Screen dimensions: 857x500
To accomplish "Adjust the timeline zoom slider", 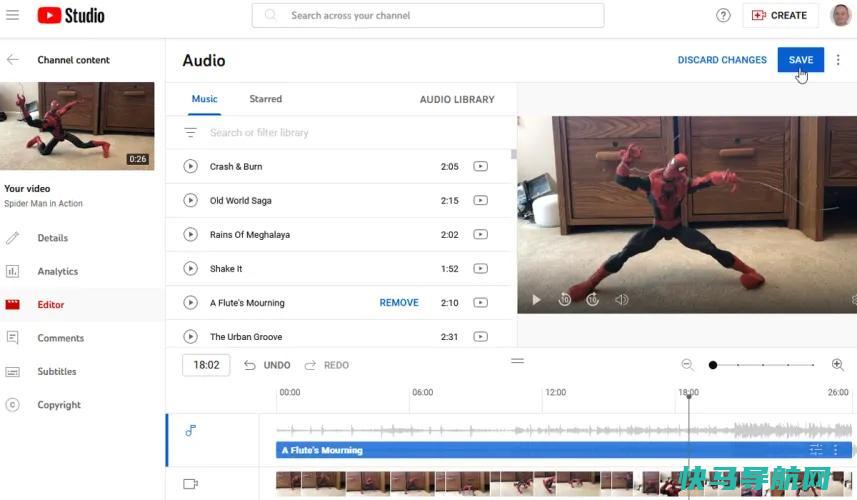I will tap(762, 364).
